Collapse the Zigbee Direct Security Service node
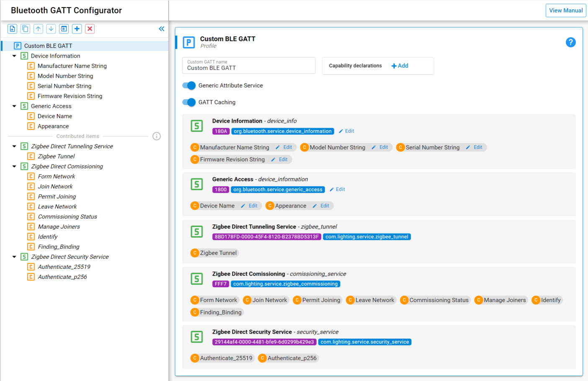 14,257
